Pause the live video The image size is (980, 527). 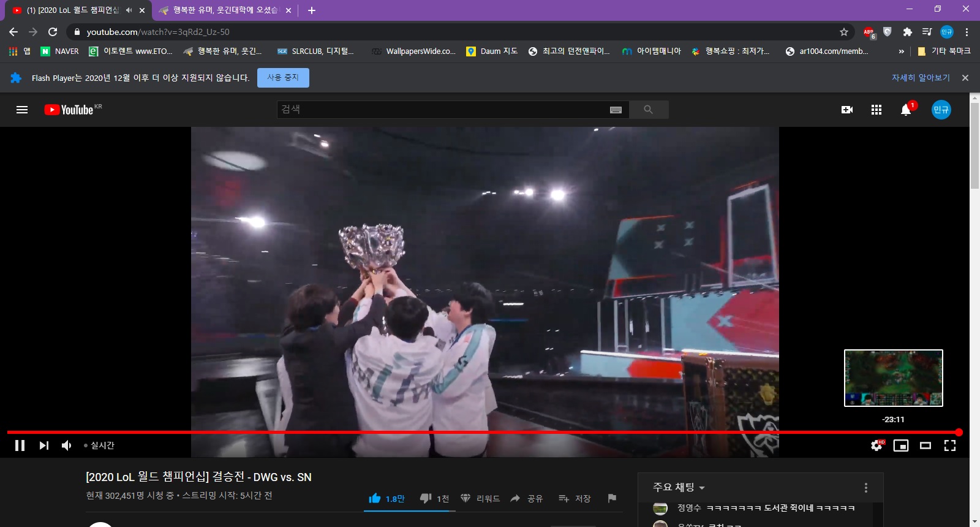coord(20,445)
